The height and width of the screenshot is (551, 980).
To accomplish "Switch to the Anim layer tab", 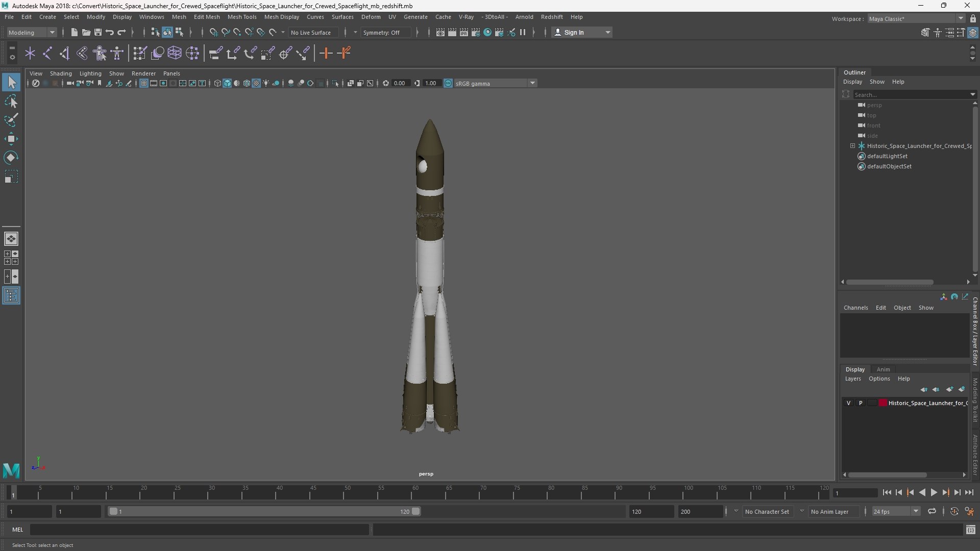I will [883, 369].
